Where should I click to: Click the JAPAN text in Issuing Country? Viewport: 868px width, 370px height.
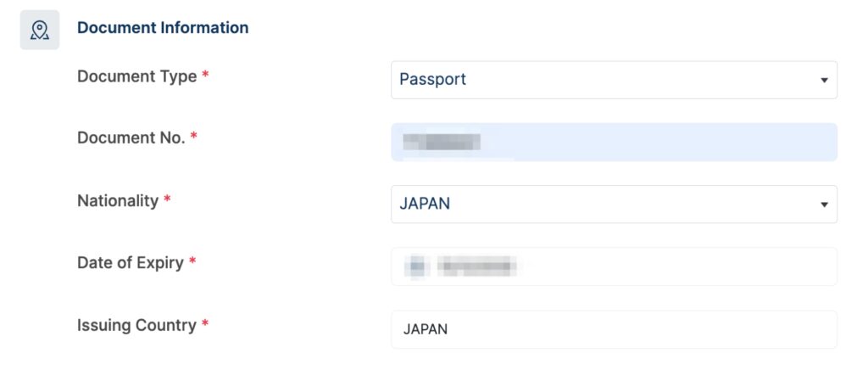[425, 329]
